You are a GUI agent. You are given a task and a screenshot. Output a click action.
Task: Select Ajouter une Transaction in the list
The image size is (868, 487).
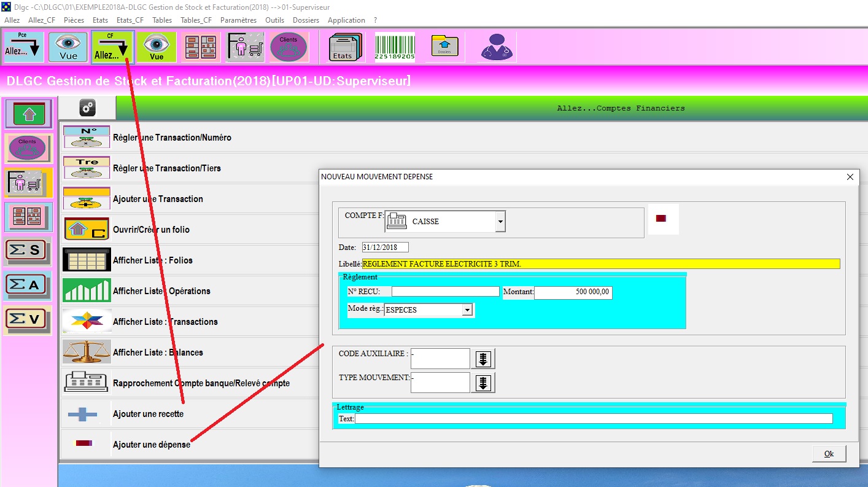coord(158,199)
